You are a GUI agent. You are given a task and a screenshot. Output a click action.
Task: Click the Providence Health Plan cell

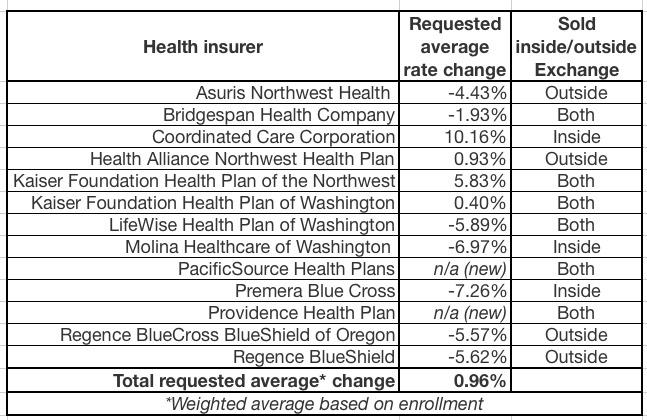[x=301, y=313]
